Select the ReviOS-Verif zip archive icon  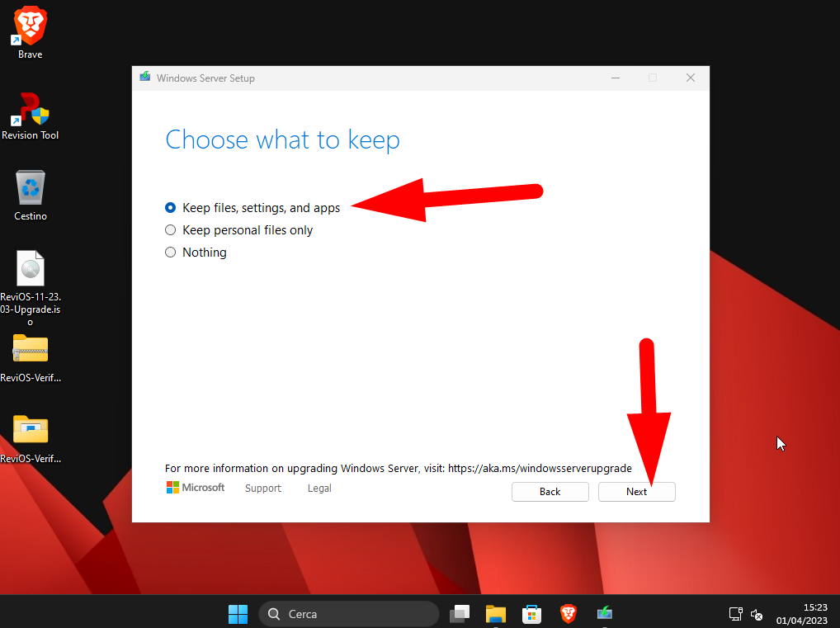click(31, 358)
